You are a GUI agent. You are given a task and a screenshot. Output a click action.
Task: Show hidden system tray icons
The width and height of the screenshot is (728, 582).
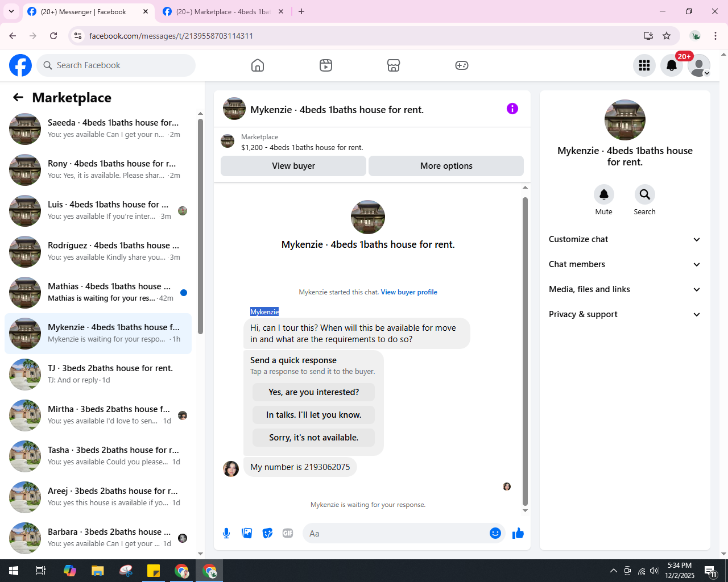click(613, 571)
